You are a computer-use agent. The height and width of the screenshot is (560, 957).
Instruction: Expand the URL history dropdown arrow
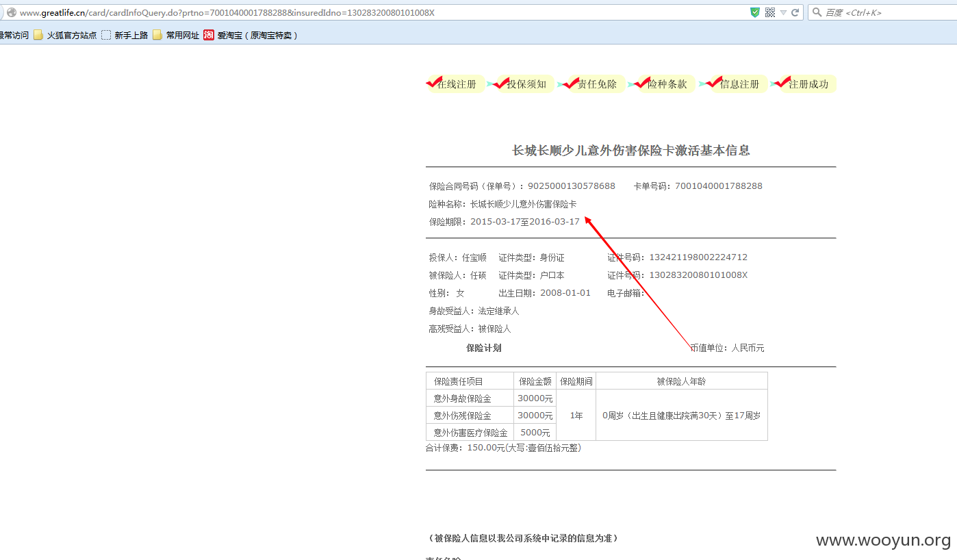784,12
